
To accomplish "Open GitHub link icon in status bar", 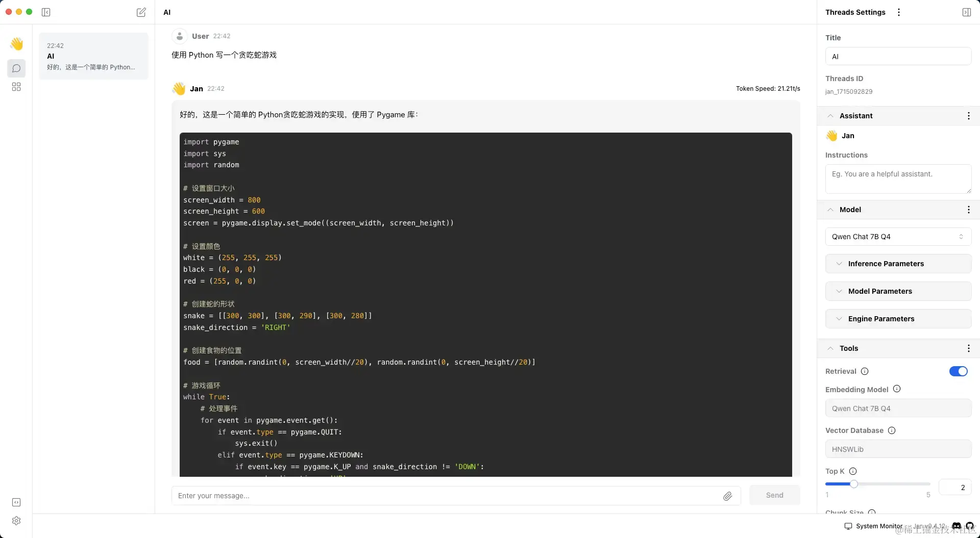I will (x=970, y=526).
